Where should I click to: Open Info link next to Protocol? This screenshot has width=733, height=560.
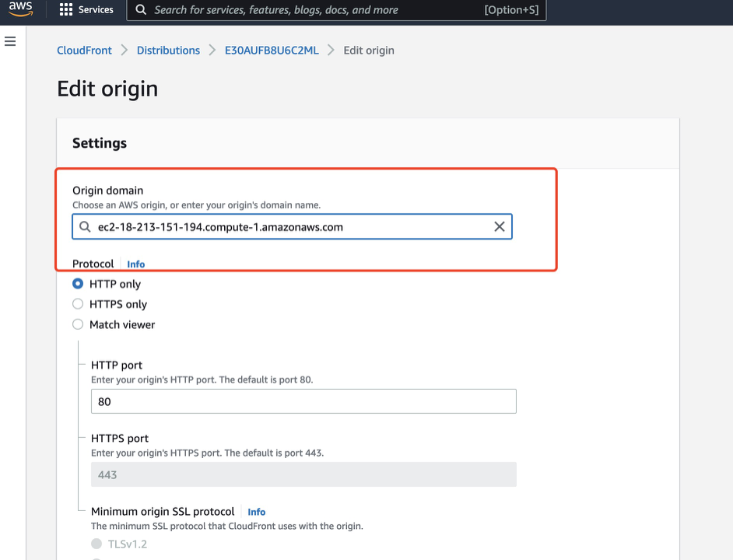136,264
